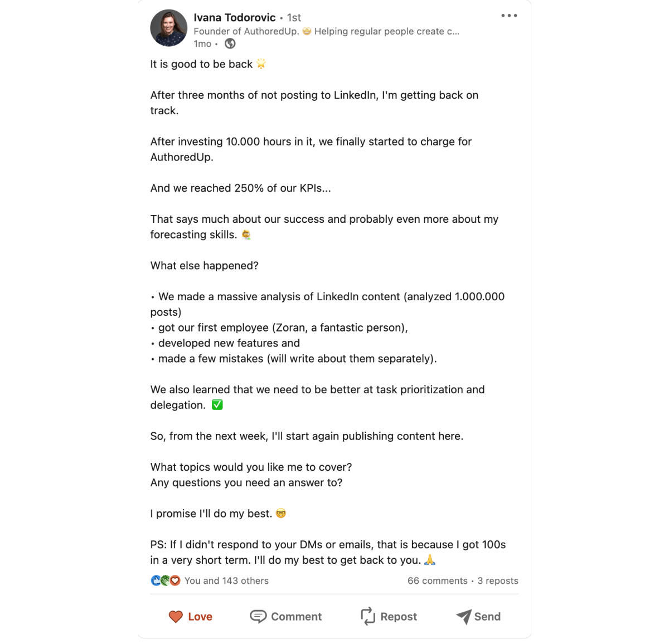Click the blue thumbs-up reaction icon
669x644 pixels.
[156, 580]
